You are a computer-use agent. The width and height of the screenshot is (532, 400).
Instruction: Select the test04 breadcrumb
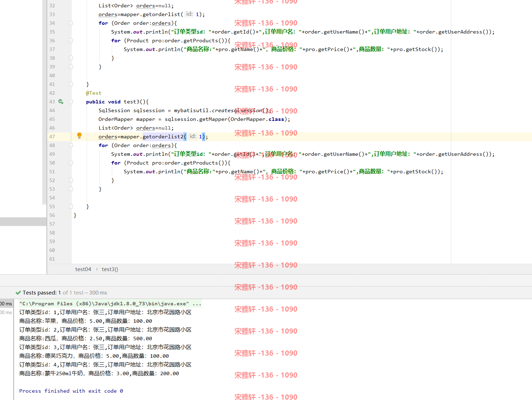[83, 269]
